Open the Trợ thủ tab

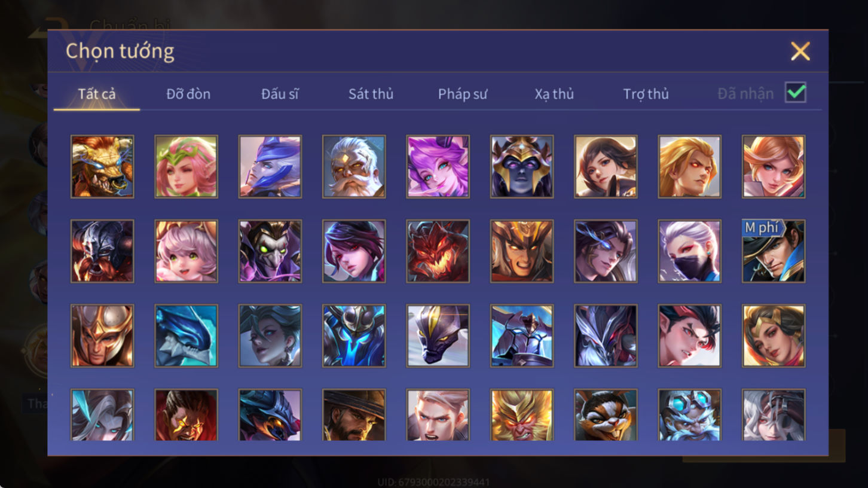tap(646, 94)
